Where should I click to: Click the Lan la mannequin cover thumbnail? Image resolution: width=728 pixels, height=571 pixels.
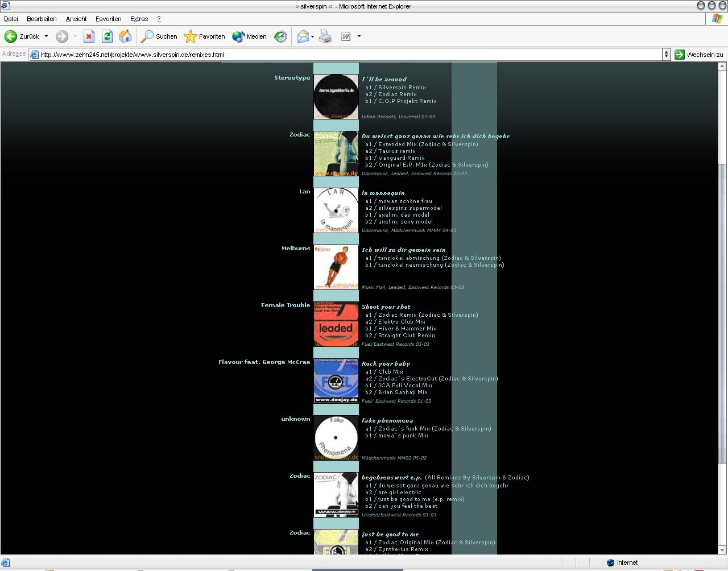[x=336, y=210]
